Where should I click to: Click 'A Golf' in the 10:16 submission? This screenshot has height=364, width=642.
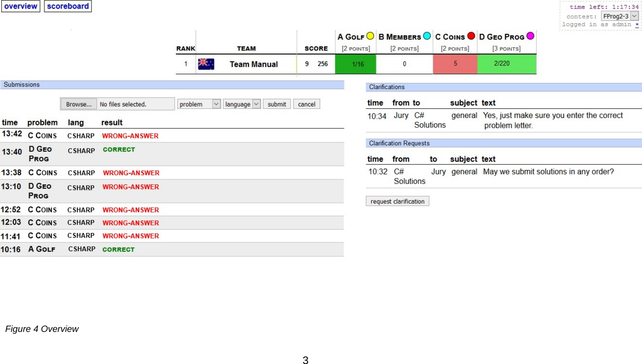pos(42,249)
